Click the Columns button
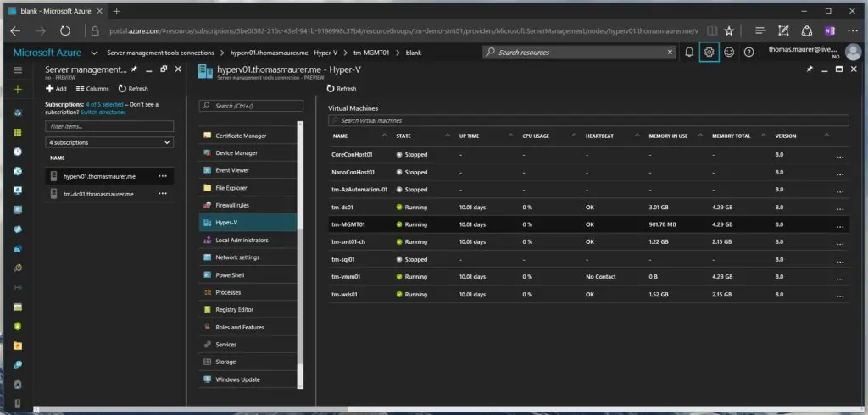868x415 pixels. 92,89
